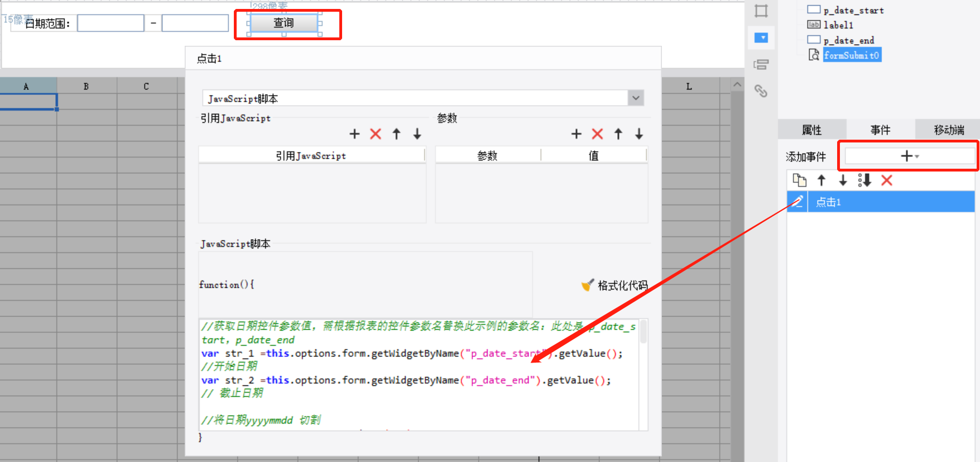Image resolution: width=980 pixels, height=462 pixels.
Task: Move referenced JavaScript up
Action: tap(396, 134)
